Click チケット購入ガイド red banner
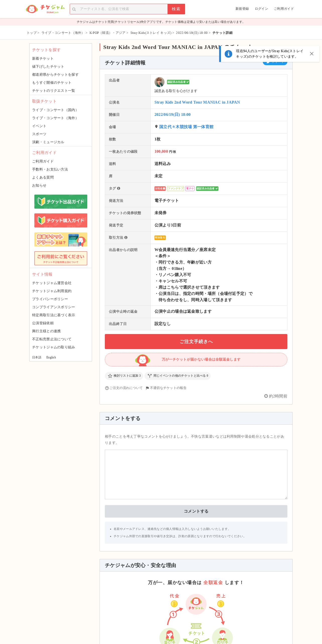 click(x=61, y=220)
